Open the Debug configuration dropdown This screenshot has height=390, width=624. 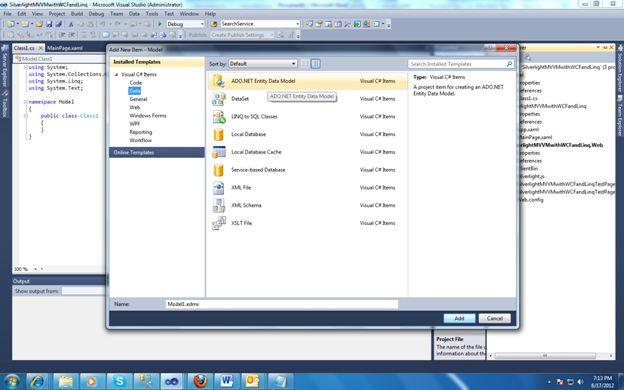(185, 24)
